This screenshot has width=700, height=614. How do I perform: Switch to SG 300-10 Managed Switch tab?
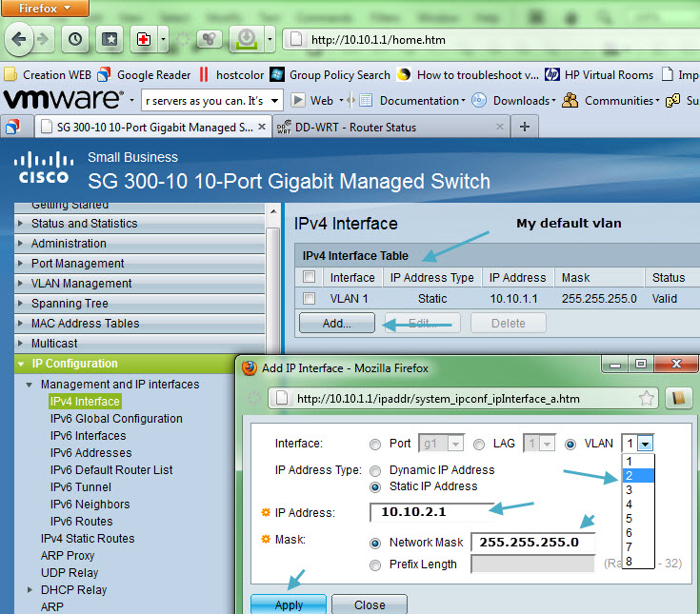(153, 128)
